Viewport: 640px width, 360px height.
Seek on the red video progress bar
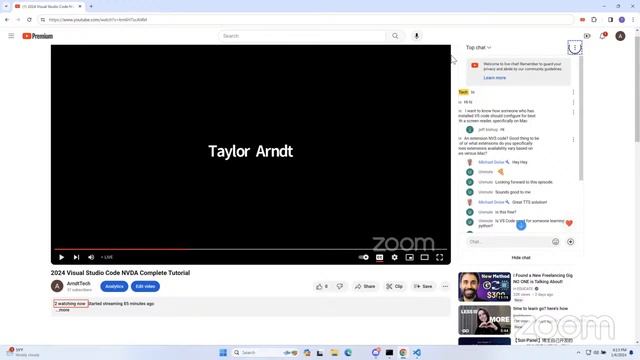250,249
